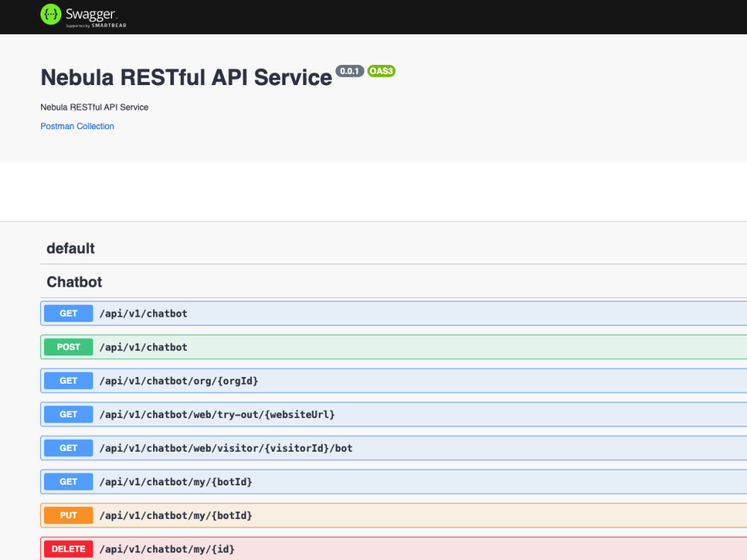
Task: Click the Nebula RESTful API Service title
Action: coord(186,78)
